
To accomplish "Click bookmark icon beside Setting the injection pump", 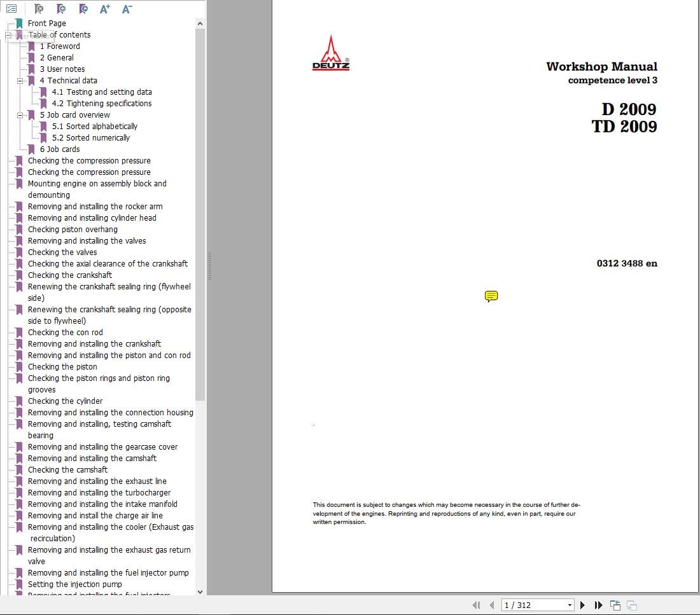I will [19, 584].
